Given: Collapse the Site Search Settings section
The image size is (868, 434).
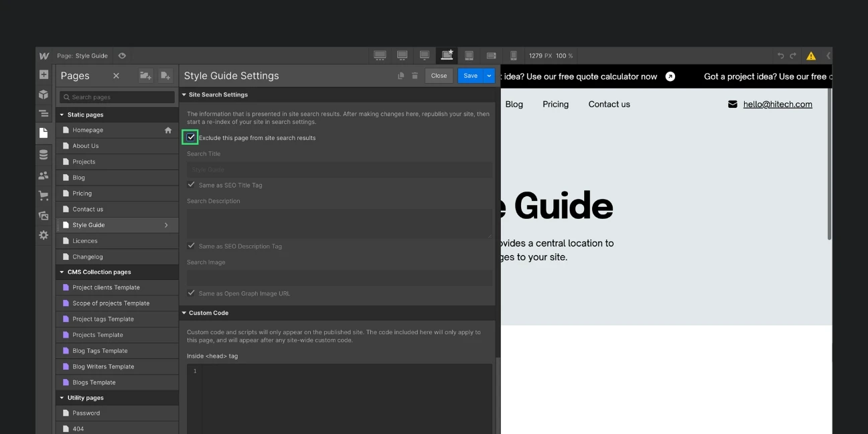Looking at the screenshot, I should pos(184,94).
